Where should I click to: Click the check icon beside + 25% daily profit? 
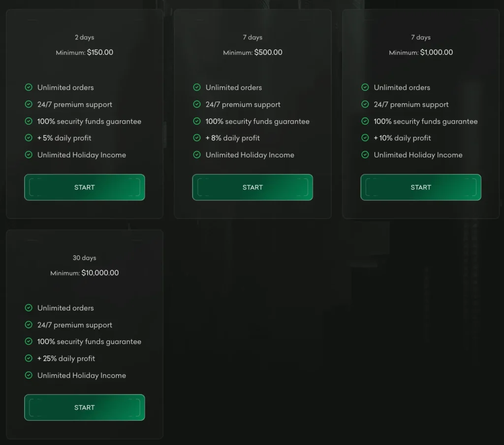(x=29, y=358)
